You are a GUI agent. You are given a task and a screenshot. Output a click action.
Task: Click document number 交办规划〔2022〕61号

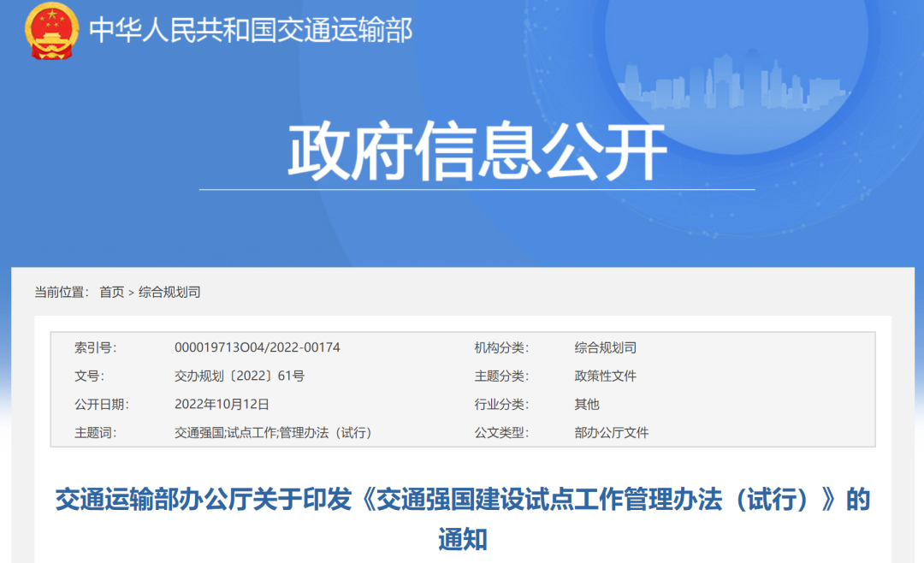click(239, 376)
